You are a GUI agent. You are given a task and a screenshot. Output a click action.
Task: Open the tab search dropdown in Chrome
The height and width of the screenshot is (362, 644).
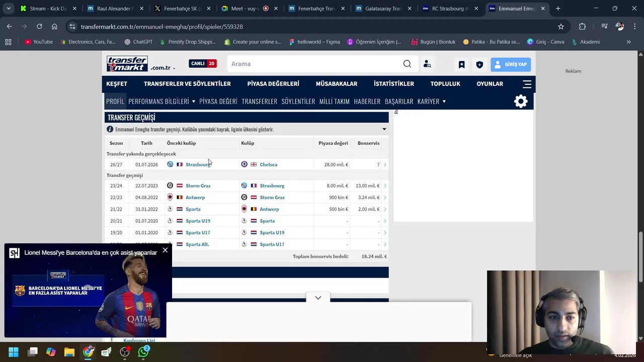tap(9, 9)
